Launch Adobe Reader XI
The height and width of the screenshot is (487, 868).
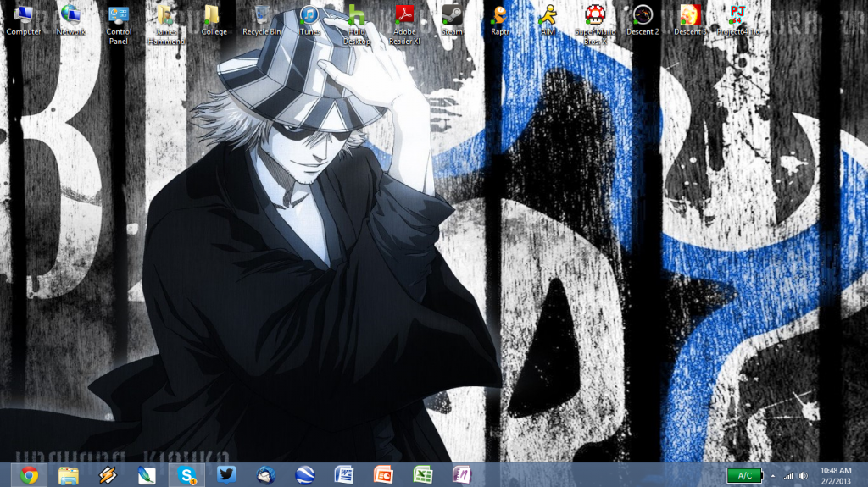coord(404,25)
